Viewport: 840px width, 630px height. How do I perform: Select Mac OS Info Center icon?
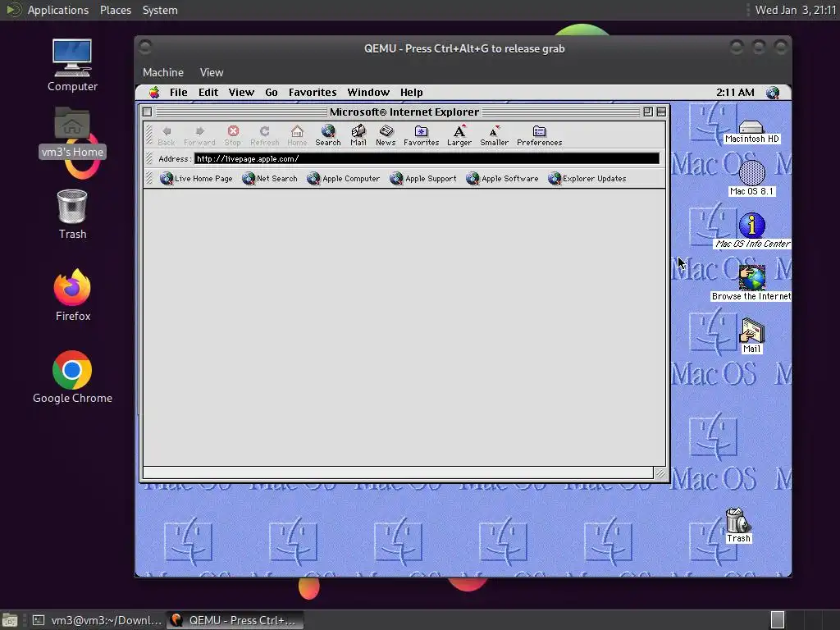pyautogui.click(x=752, y=231)
